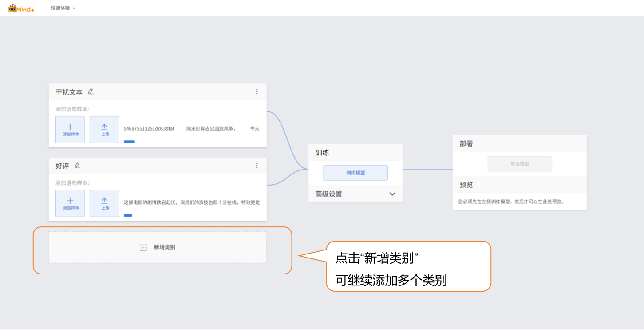The height and width of the screenshot is (333, 644).
Task: Click the 干扰文本 category title
Action: 69,92
